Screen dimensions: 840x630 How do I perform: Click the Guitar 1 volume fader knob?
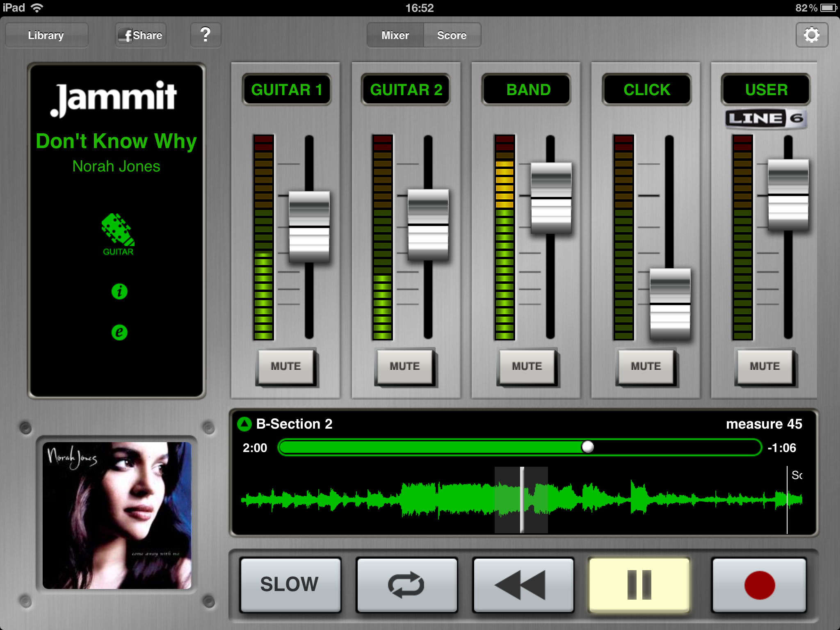(x=309, y=226)
